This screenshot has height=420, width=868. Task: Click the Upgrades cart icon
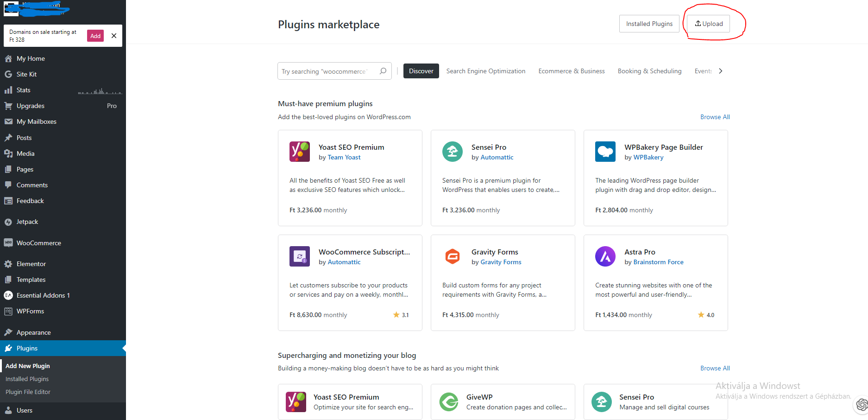[8, 106]
